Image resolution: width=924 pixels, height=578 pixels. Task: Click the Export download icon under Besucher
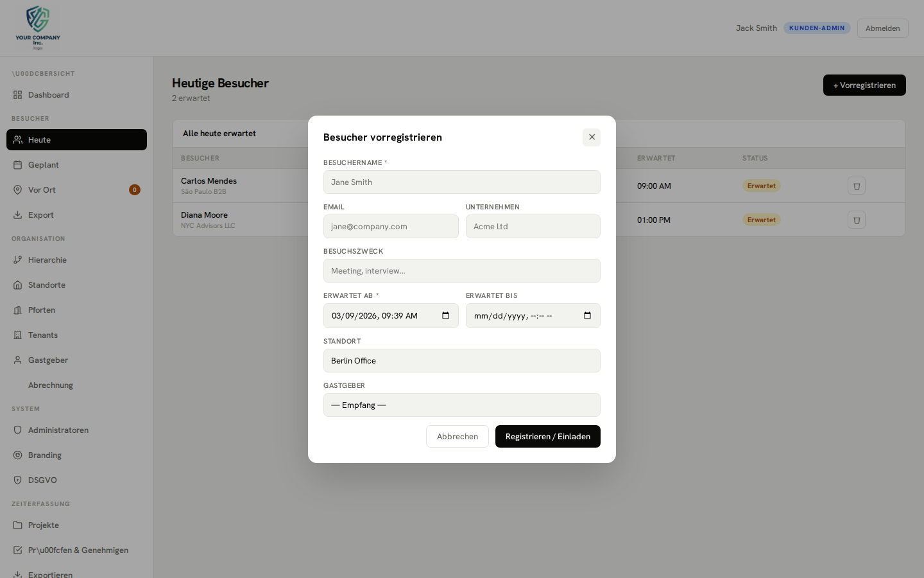pos(17,215)
